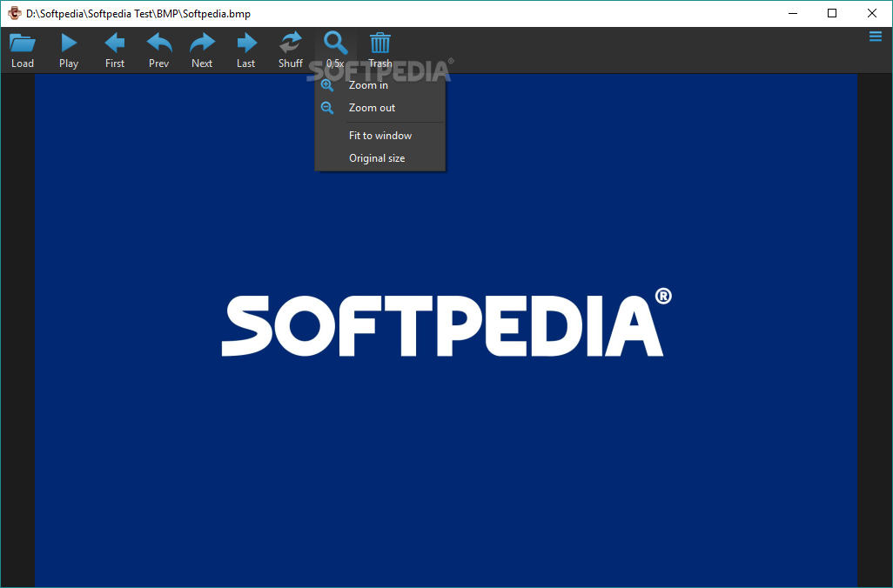Choose Zoom in from menu
Viewport: 893px width, 588px height.
pyautogui.click(x=379, y=85)
